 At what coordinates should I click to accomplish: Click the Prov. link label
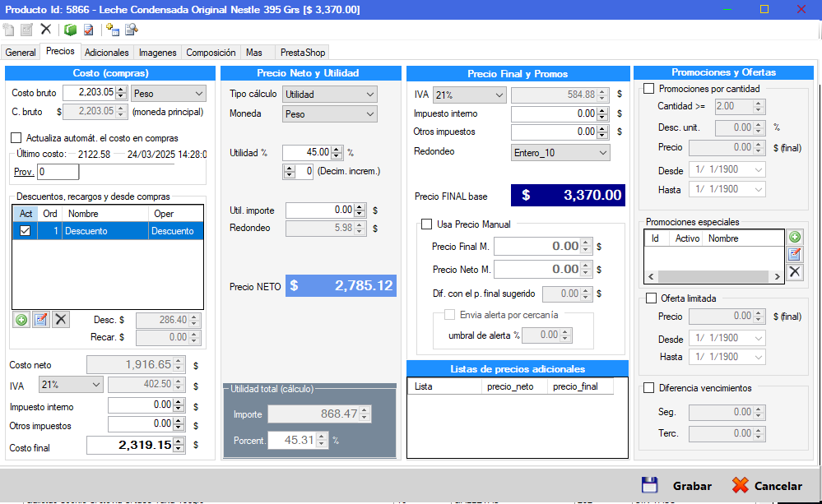(x=24, y=172)
